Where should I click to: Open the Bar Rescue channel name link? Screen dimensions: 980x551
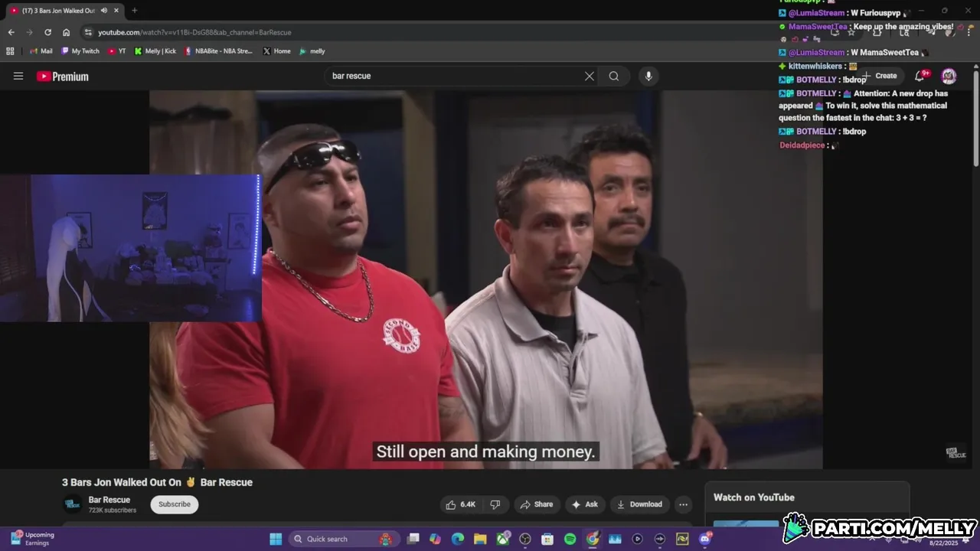coord(109,500)
